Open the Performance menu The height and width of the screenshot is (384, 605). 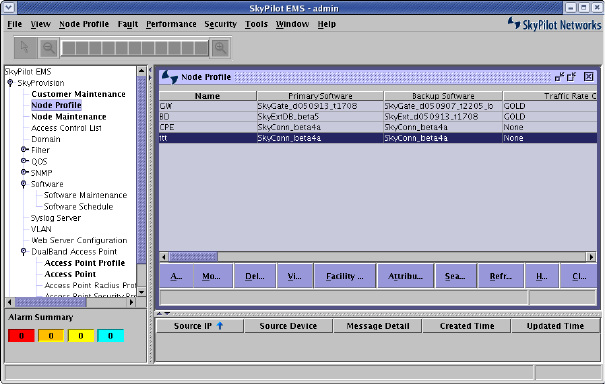pyautogui.click(x=171, y=24)
